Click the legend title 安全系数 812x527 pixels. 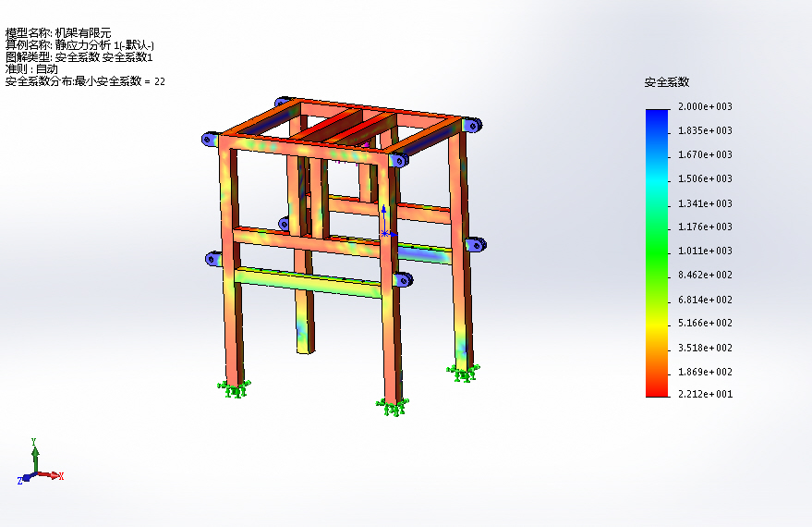[666, 82]
